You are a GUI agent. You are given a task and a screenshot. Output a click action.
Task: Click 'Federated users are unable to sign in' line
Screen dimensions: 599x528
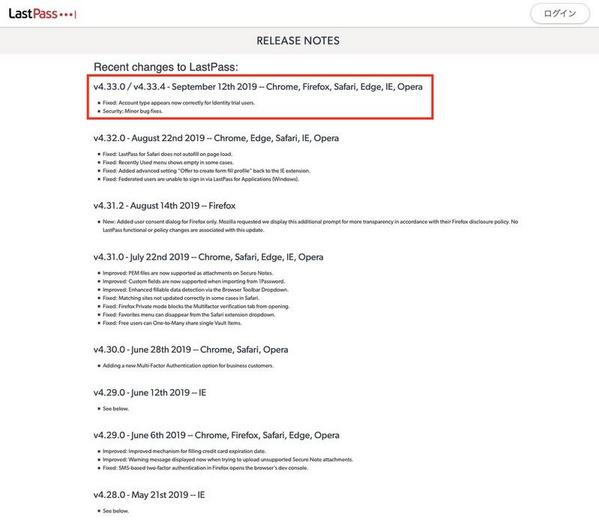pos(201,179)
